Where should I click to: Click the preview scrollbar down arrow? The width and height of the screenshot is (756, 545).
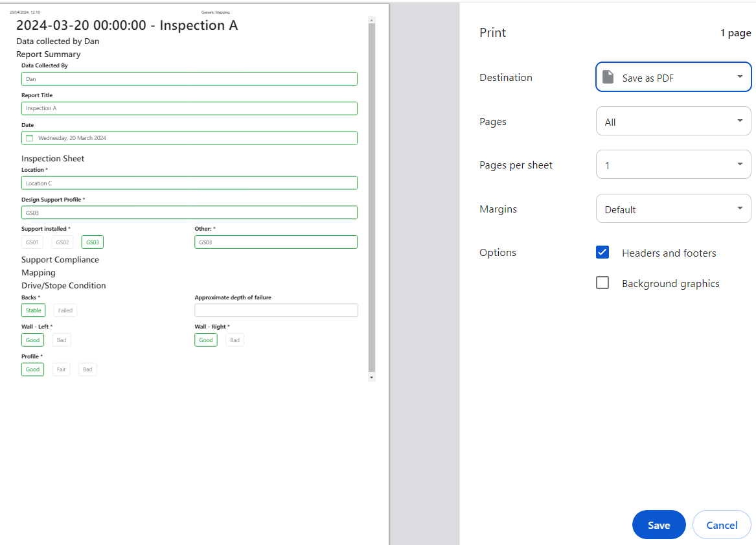point(371,377)
